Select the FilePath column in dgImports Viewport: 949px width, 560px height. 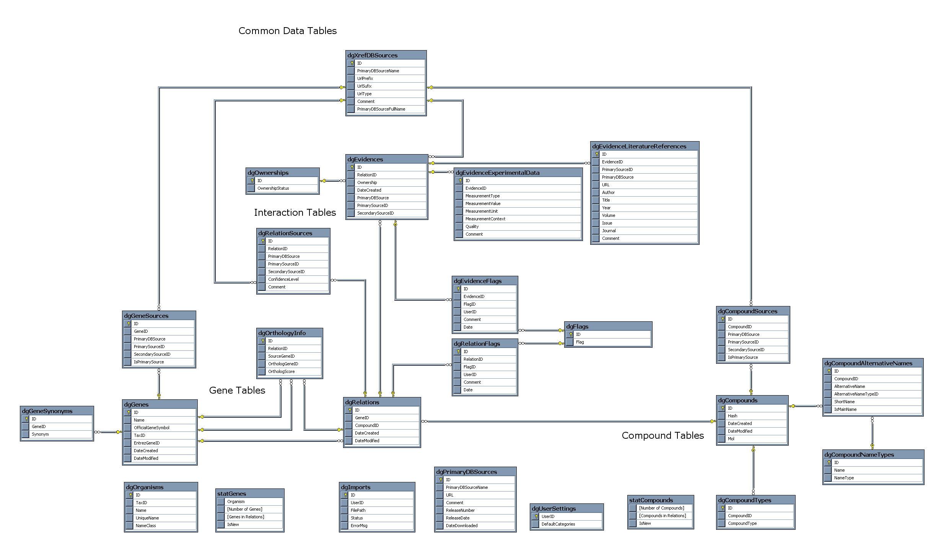377,510
